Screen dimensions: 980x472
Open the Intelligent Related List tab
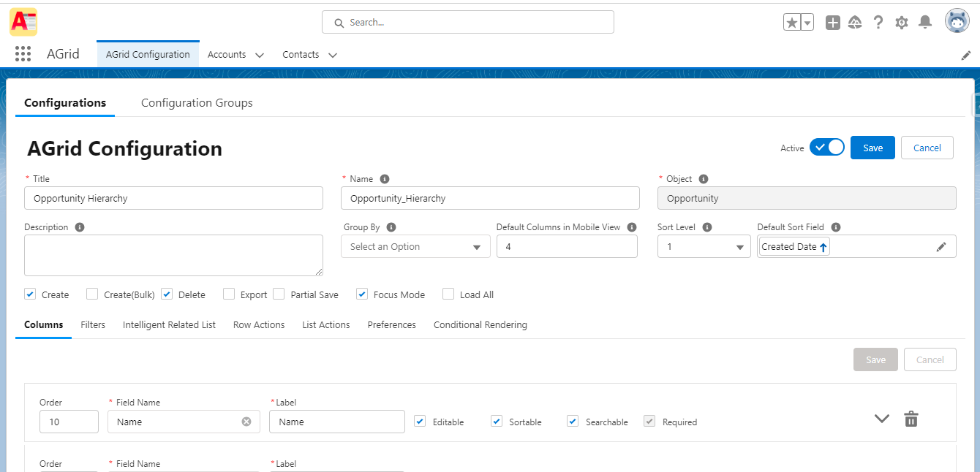(169, 324)
